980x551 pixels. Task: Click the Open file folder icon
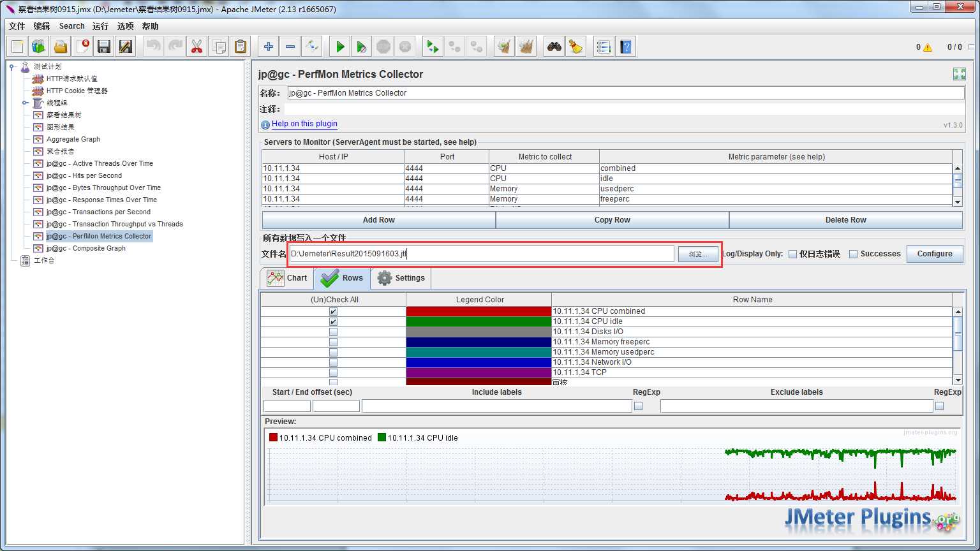61,47
